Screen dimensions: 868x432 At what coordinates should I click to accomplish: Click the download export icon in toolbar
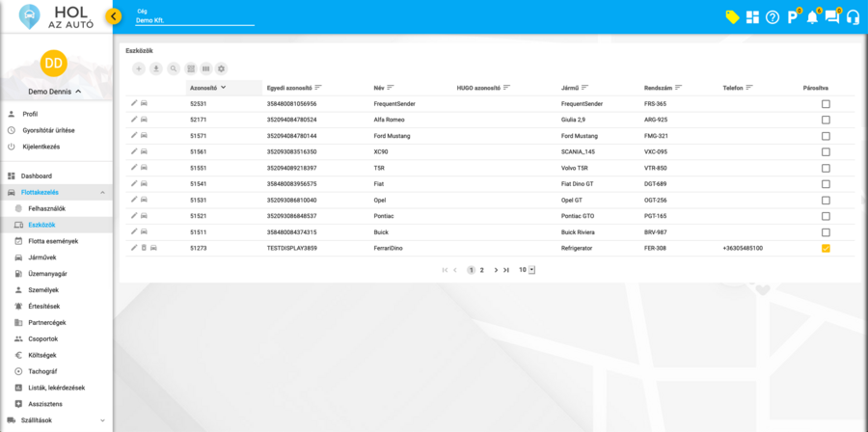(156, 68)
